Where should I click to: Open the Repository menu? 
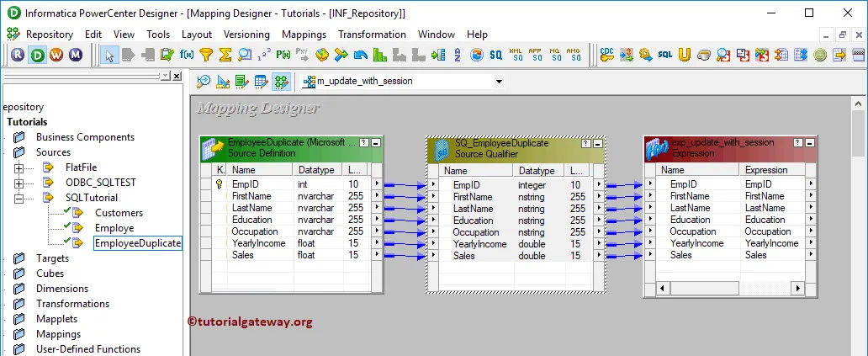(50, 35)
